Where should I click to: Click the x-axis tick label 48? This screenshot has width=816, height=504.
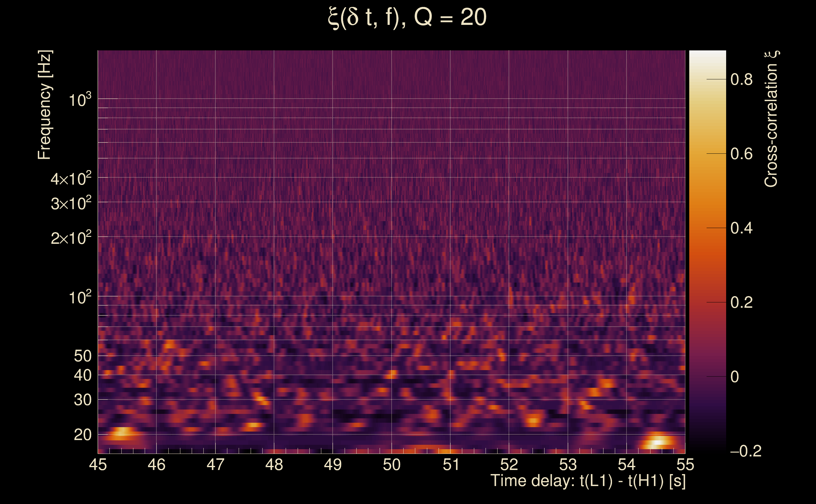point(274,465)
